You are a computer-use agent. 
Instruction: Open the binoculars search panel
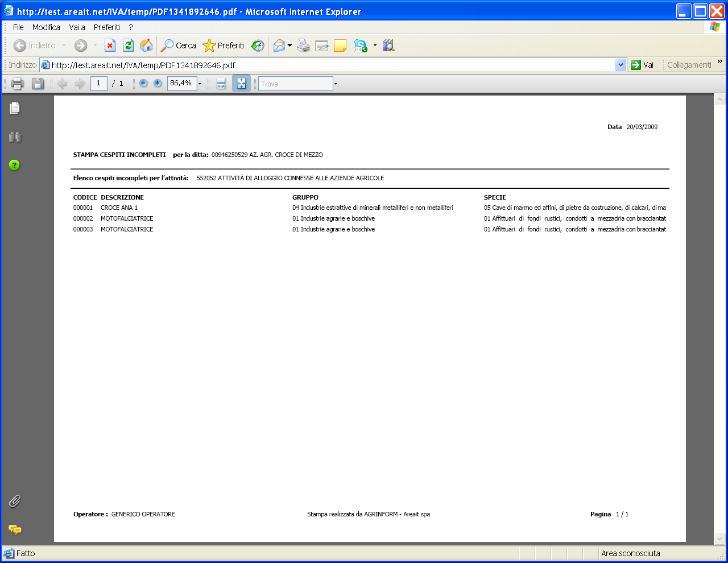pos(15,136)
